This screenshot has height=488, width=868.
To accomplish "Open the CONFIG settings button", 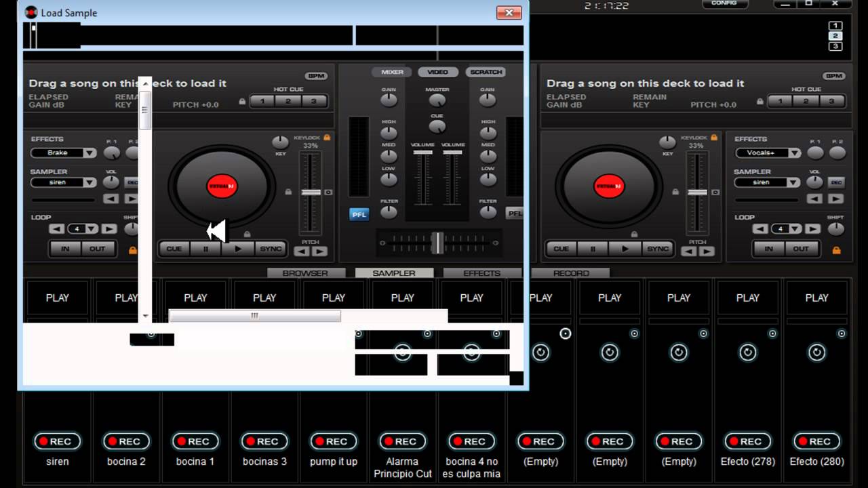I will coord(724,3).
